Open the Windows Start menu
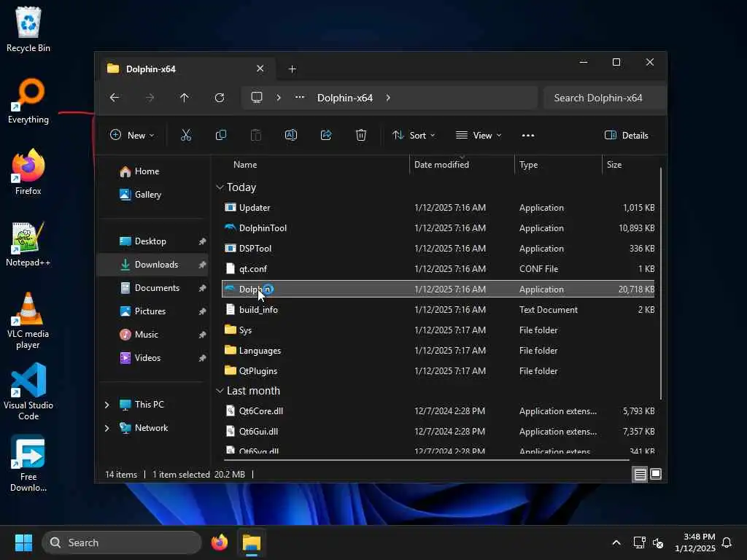The width and height of the screenshot is (747, 560). (23, 542)
